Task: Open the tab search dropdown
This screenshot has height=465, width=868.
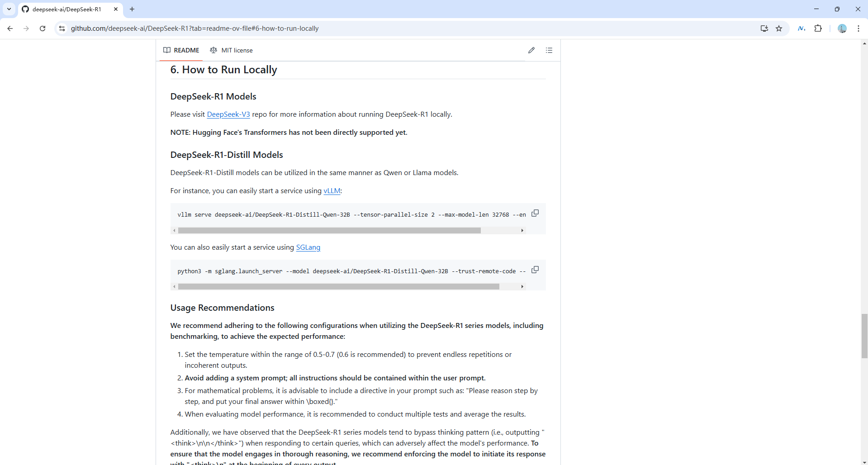Action: coord(9,9)
